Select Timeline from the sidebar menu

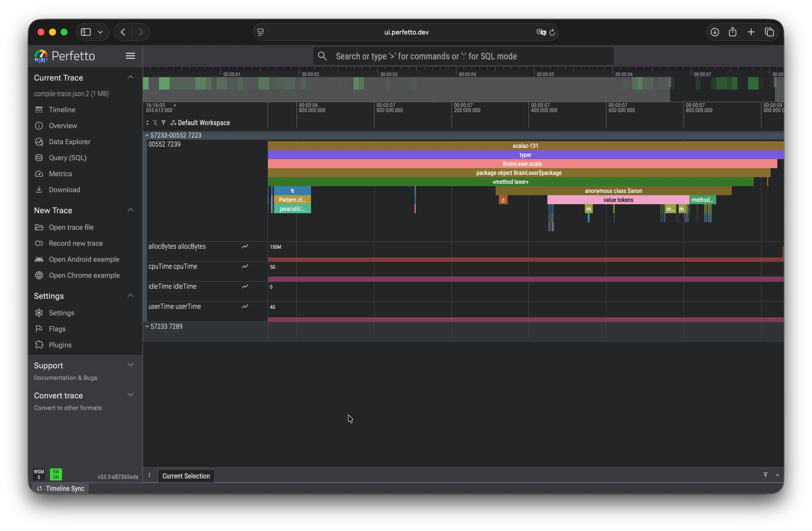62,110
